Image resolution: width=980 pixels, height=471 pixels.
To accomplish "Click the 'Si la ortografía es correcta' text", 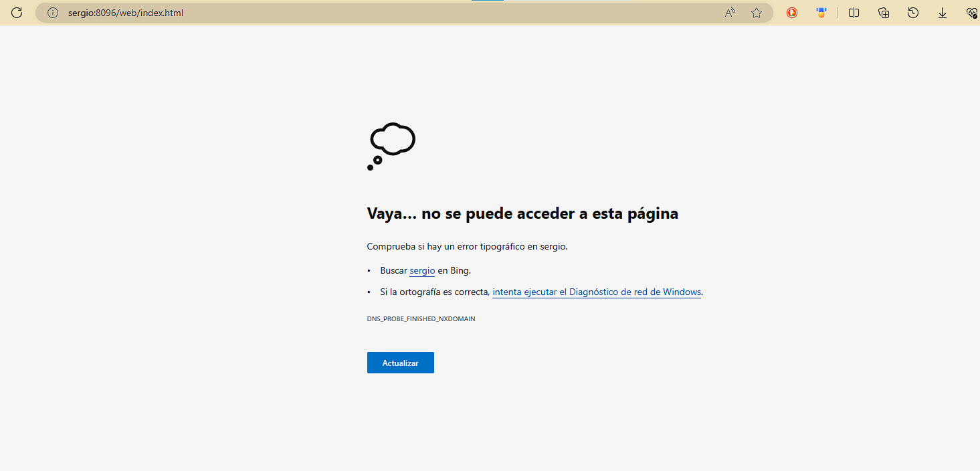I will (x=435, y=292).
